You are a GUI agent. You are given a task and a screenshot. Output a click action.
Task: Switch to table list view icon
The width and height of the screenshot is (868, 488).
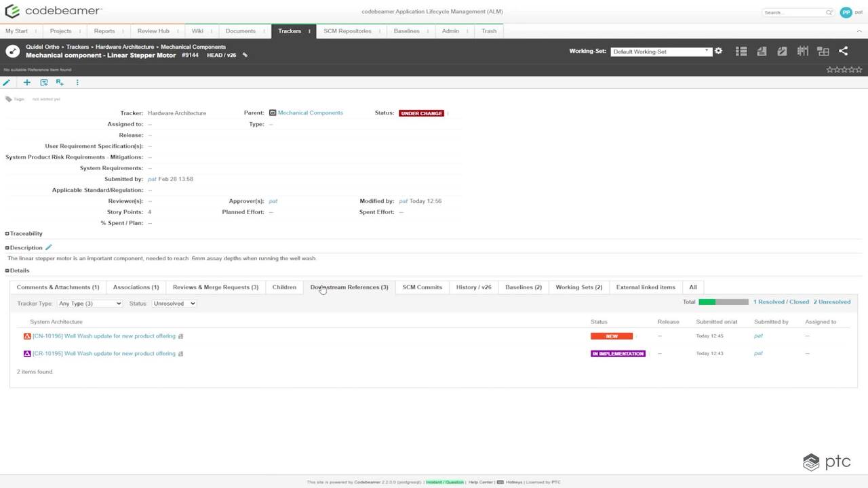pos(741,52)
